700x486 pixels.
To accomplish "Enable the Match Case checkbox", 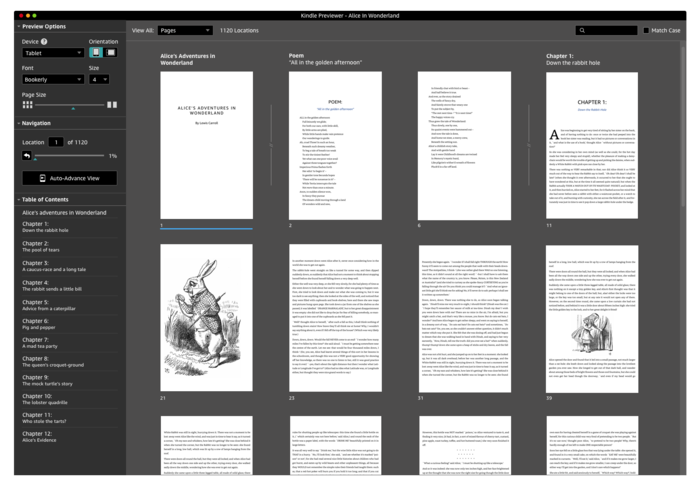I will (x=645, y=30).
